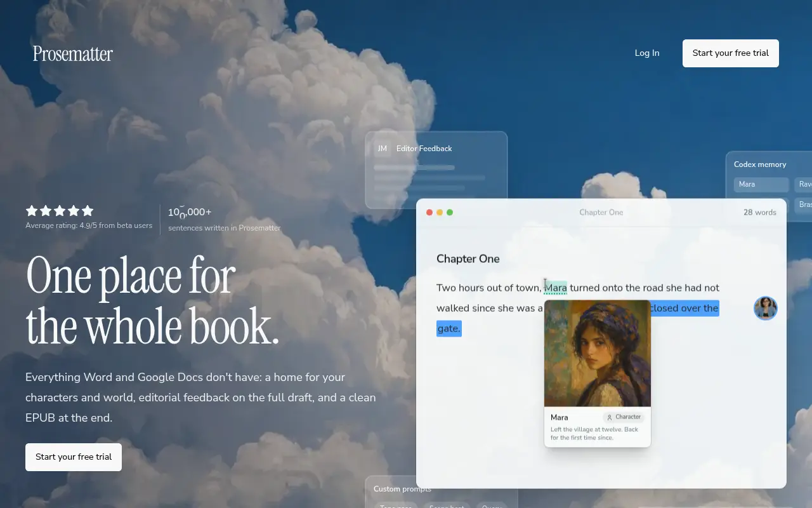Open the Log In link
Image resolution: width=812 pixels, height=508 pixels.
coord(647,53)
